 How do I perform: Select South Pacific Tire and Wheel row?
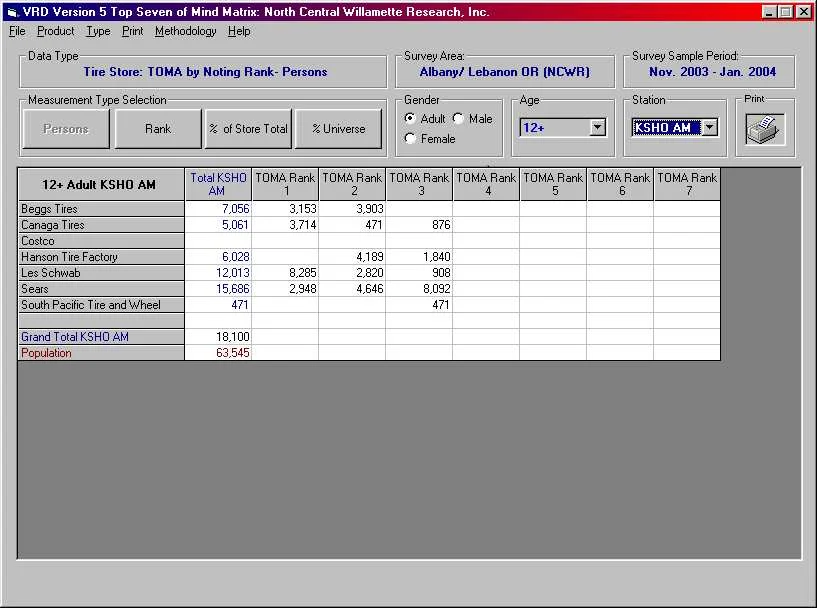tap(101, 305)
